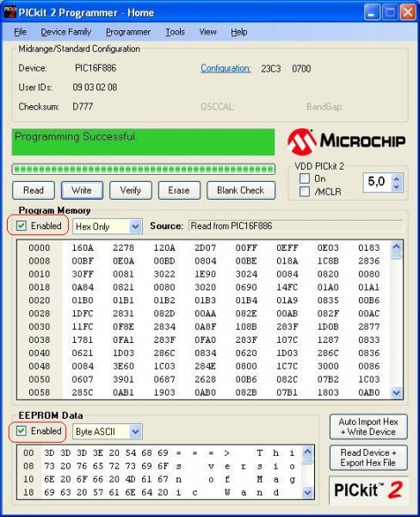Screen dimensions: 420x517
Task: Open the Hex Only dropdown
Action: click(135, 227)
